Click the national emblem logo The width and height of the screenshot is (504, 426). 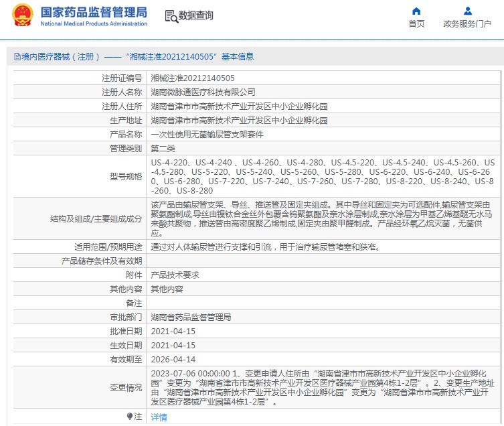tap(23, 15)
